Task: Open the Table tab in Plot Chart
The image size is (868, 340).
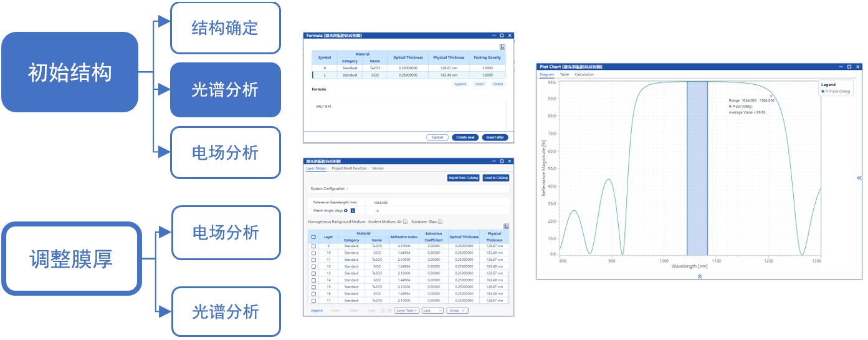Action: [564, 74]
